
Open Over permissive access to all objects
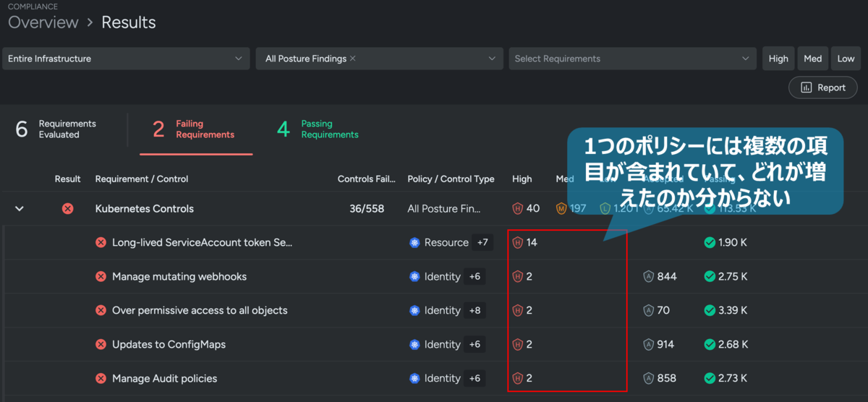click(x=200, y=311)
